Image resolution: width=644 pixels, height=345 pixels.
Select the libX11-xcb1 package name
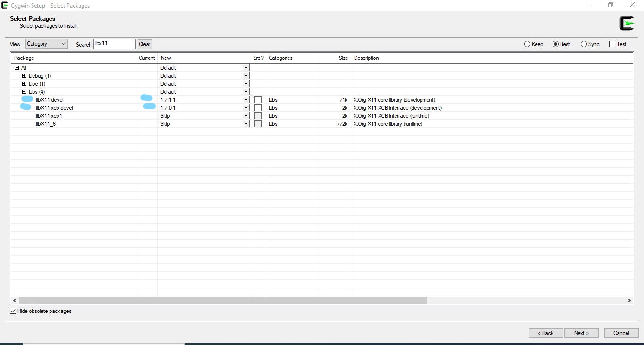coord(49,116)
